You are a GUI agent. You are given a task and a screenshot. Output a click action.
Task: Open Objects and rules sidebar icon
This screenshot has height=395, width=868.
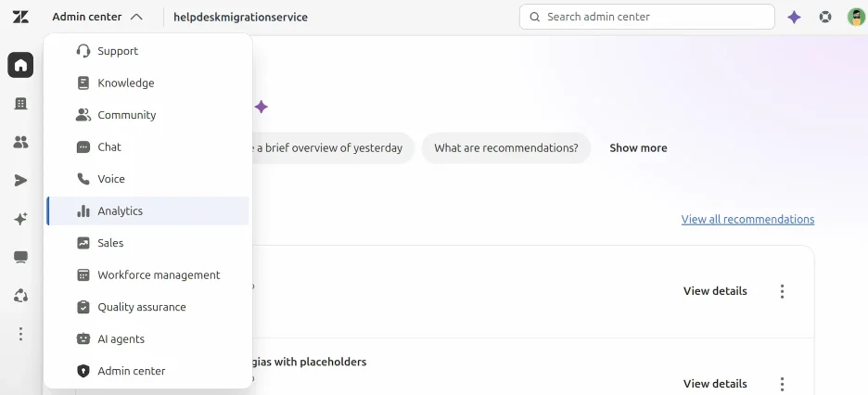(20, 296)
